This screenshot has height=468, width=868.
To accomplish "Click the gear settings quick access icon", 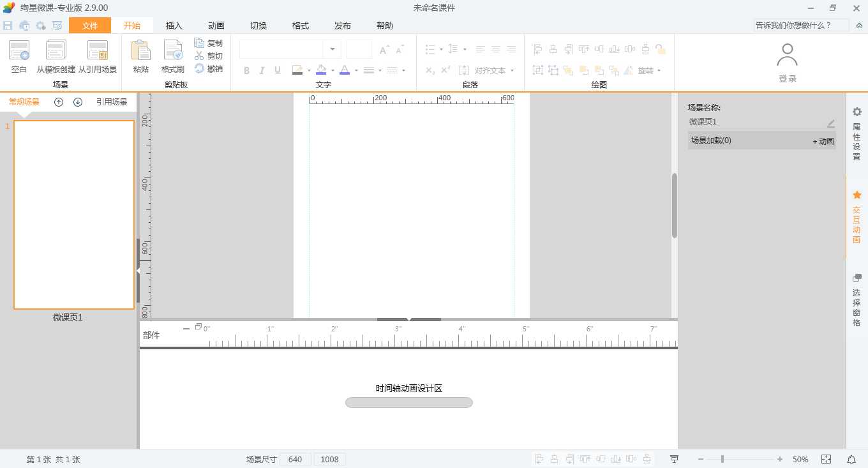I will [41, 26].
